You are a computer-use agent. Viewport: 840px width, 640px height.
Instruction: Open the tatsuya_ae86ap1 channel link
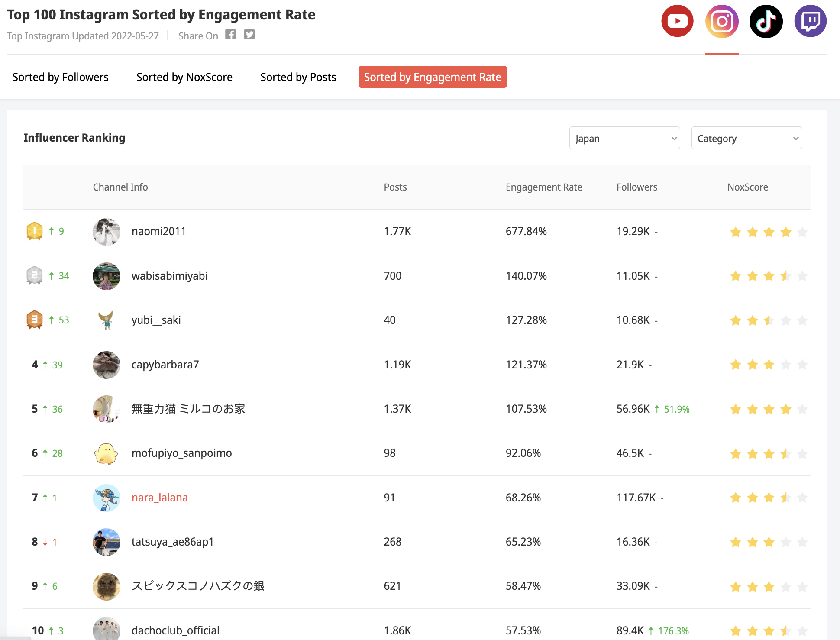click(x=173, y=542)
